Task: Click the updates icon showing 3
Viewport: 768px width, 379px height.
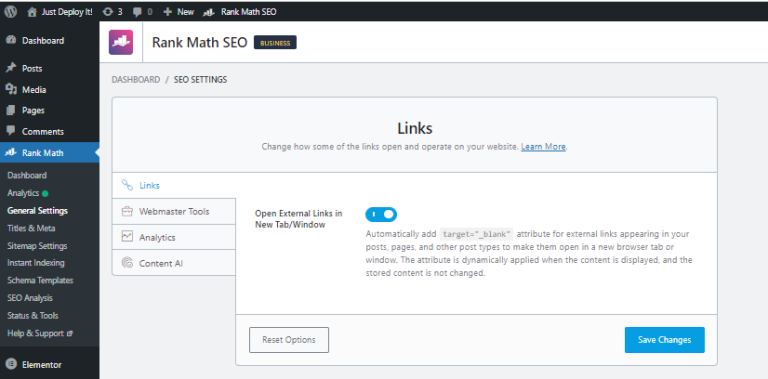Action: (108, 12)
